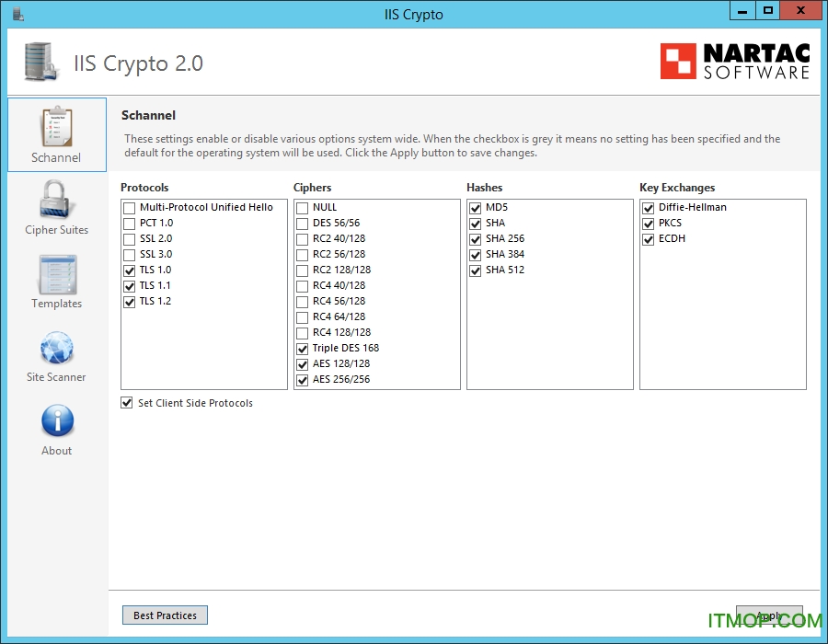Viewport: 828px width, 644px height.
Task: Uncheck the Diffie-Hellman key exchange
Action: point(649,207)
